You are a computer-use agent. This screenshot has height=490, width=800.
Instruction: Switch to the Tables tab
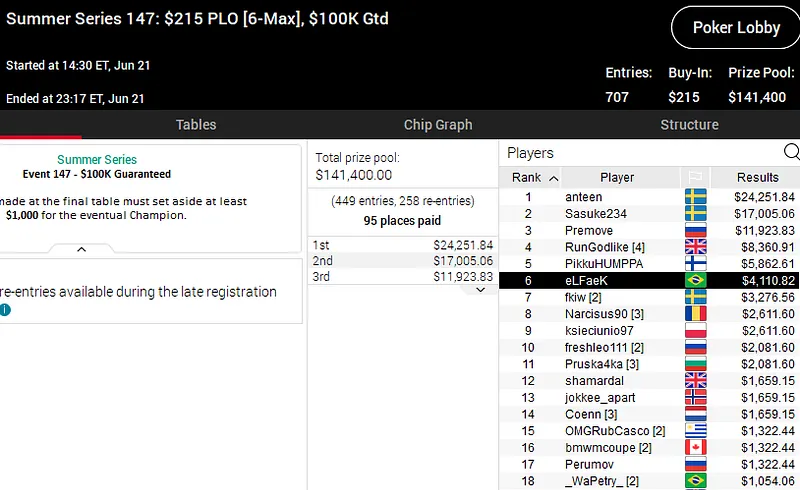point(196,125)
